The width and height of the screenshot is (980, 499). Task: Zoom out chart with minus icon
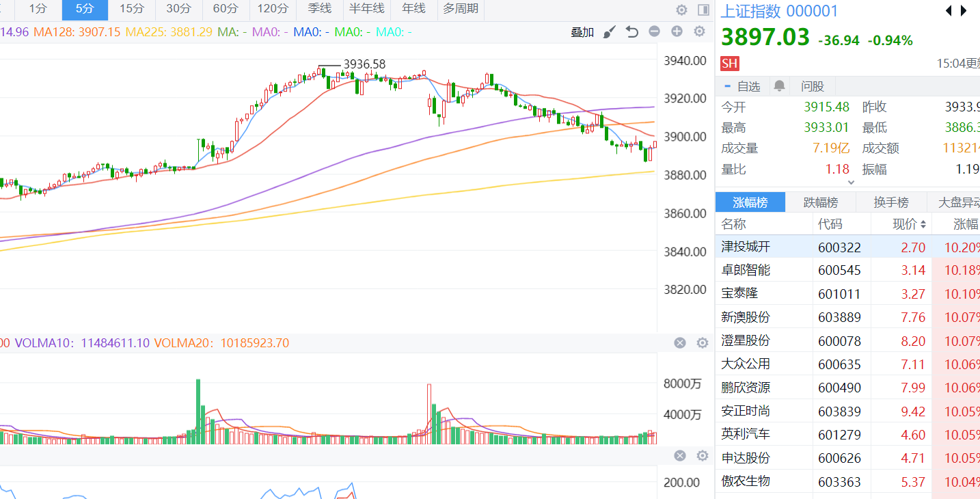click(654, 31)
